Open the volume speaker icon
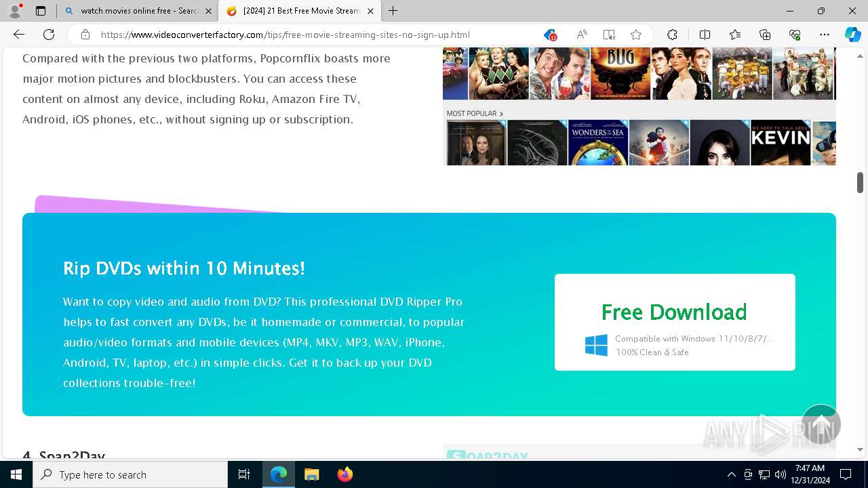The height and width of the screenshot is (488, 868). click(x=781, y=474)
